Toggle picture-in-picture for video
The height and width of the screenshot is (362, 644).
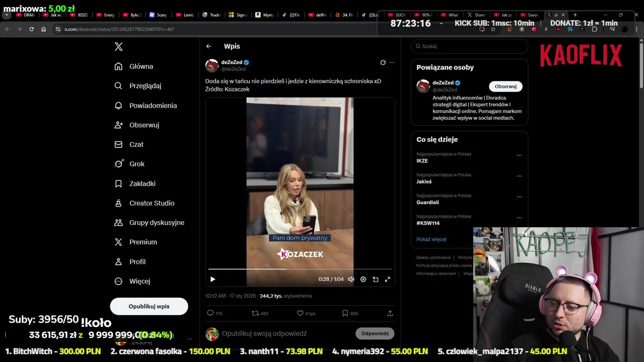point(375,279)
